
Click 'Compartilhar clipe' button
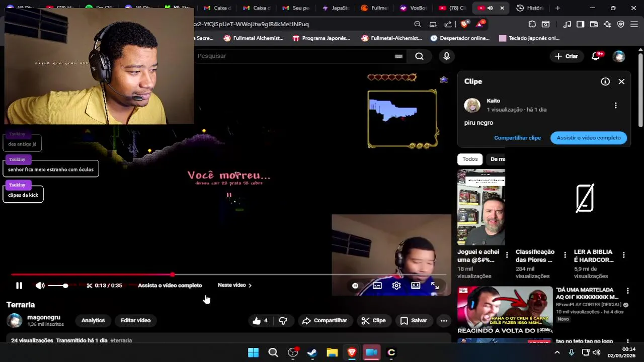(517, 138)
